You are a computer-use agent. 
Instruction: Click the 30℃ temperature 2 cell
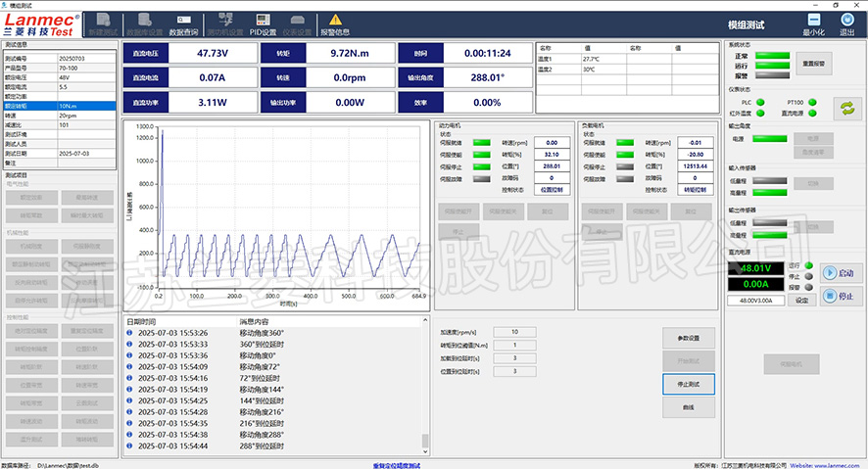coord(603,70)
